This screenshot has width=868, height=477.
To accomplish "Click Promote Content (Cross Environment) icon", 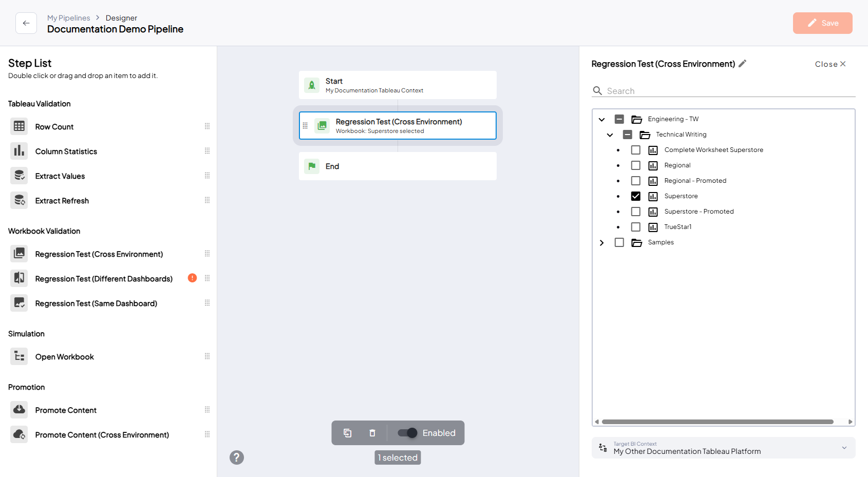I will coord(19,434).
